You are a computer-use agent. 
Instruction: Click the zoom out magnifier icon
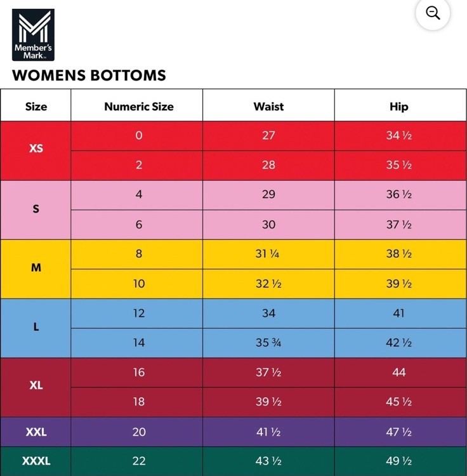pyautogui.click(x=433, y=13)
